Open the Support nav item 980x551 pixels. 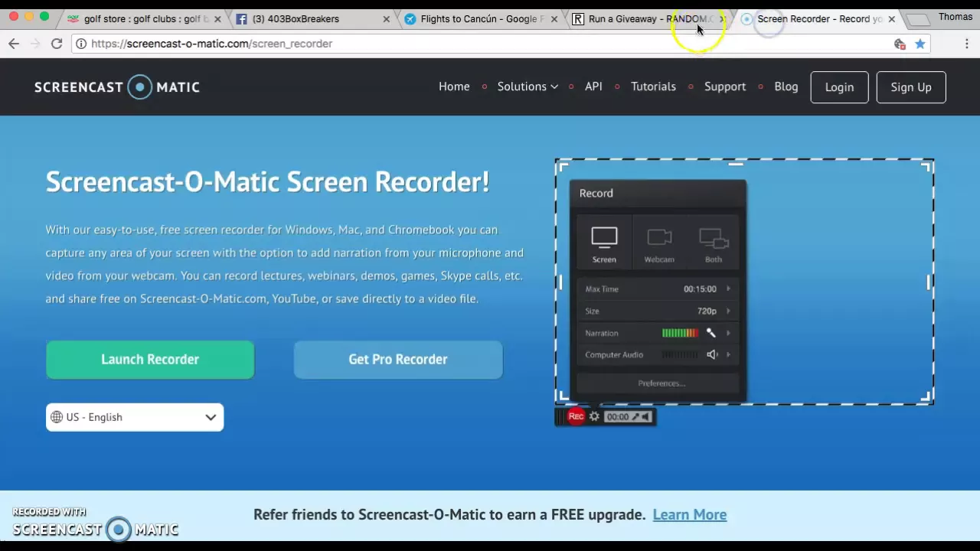(x=725, y=86)
